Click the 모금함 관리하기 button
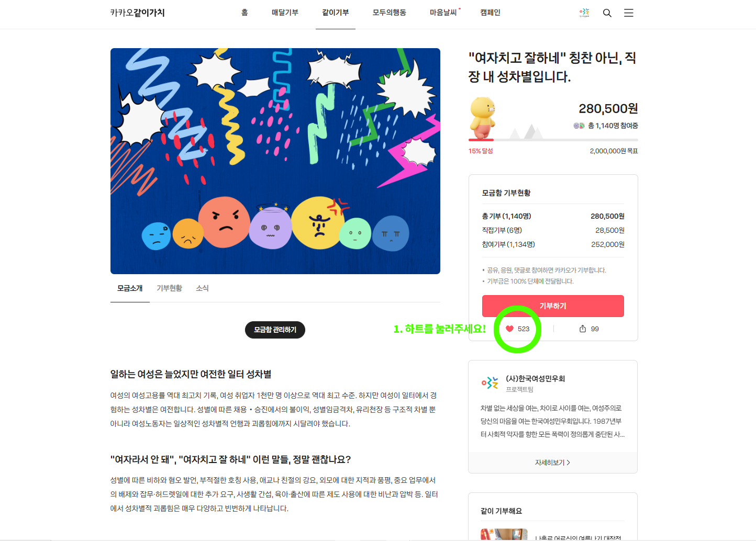756x541 pixels. tap(275, 330)
